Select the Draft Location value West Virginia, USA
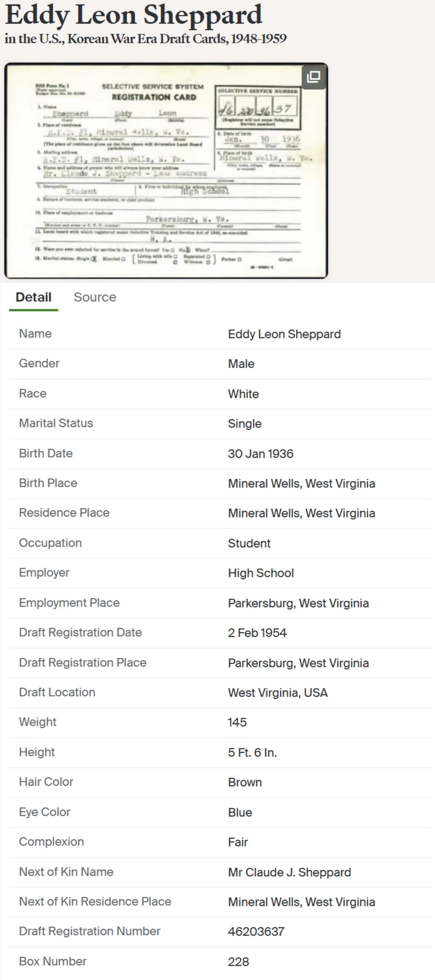The height and width of the screenshot is (980, 435). point(278,692)
